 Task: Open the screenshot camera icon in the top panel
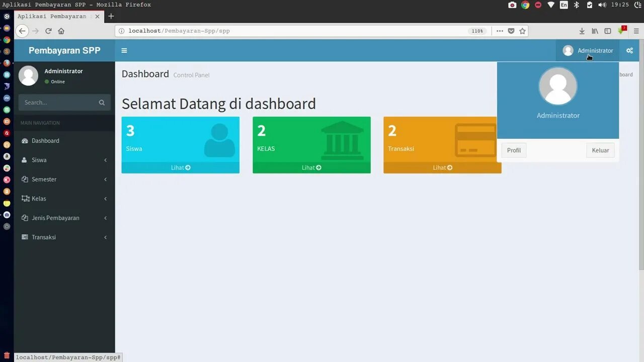pos(512,5)
